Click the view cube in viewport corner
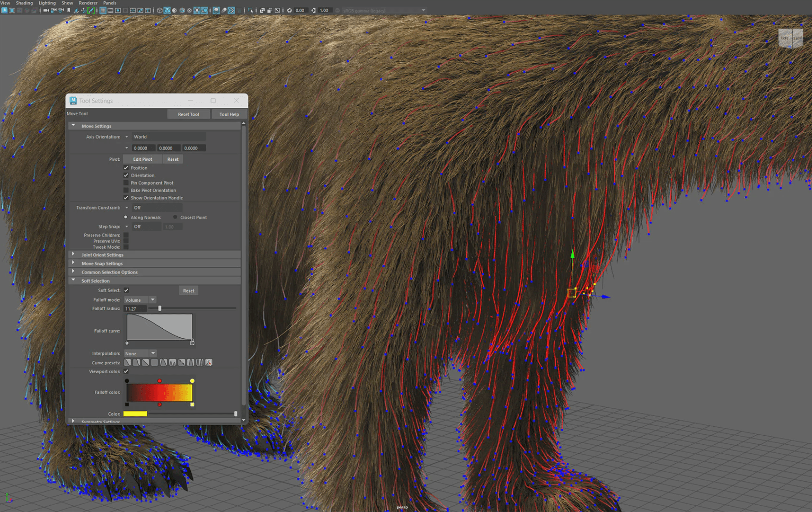This screenshot has height=512, width=812. coord(790,39)
